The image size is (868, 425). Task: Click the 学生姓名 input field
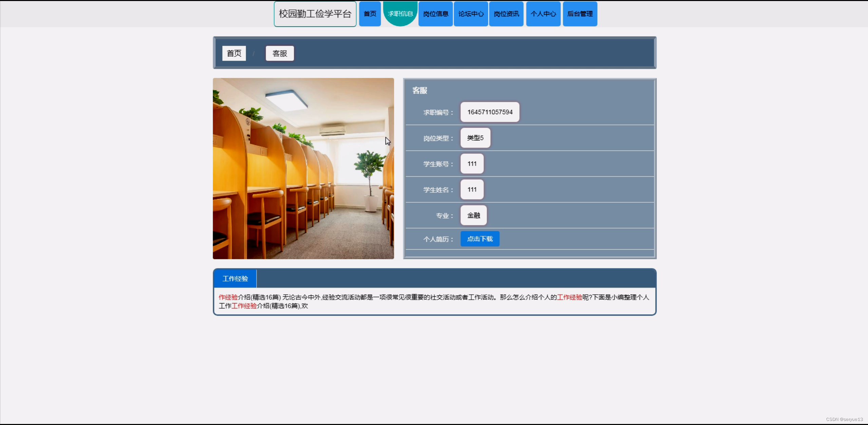coord(471,189)
